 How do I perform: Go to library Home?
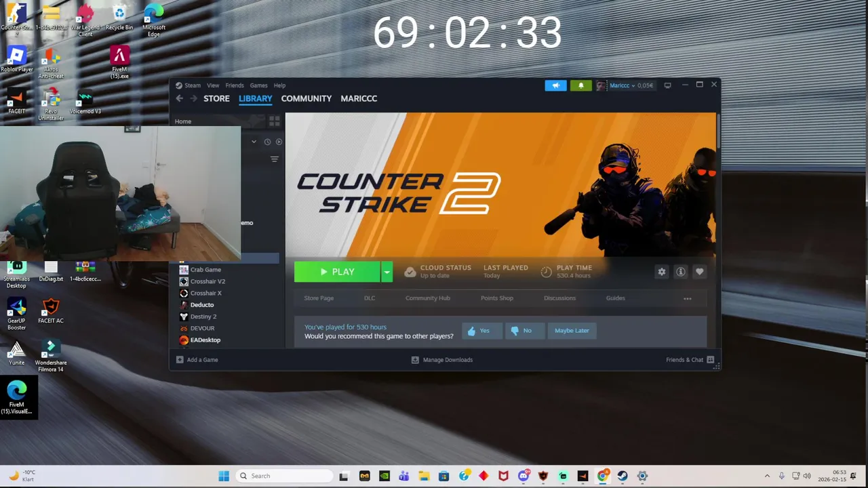tap(183, 121)
